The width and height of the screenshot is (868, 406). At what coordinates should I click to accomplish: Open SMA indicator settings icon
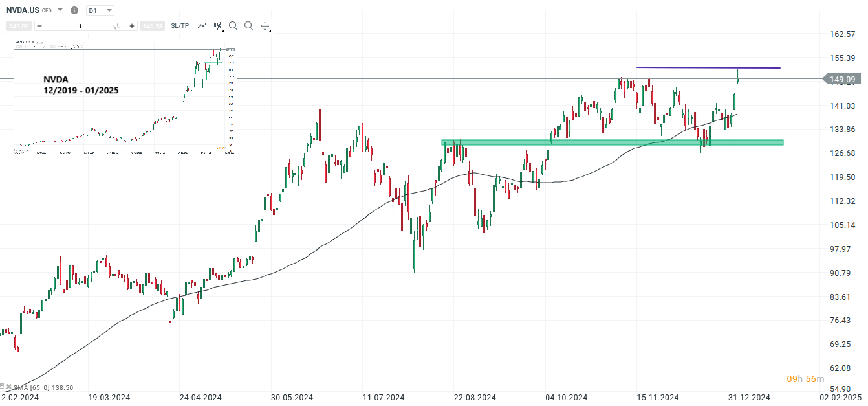point(3,387)
